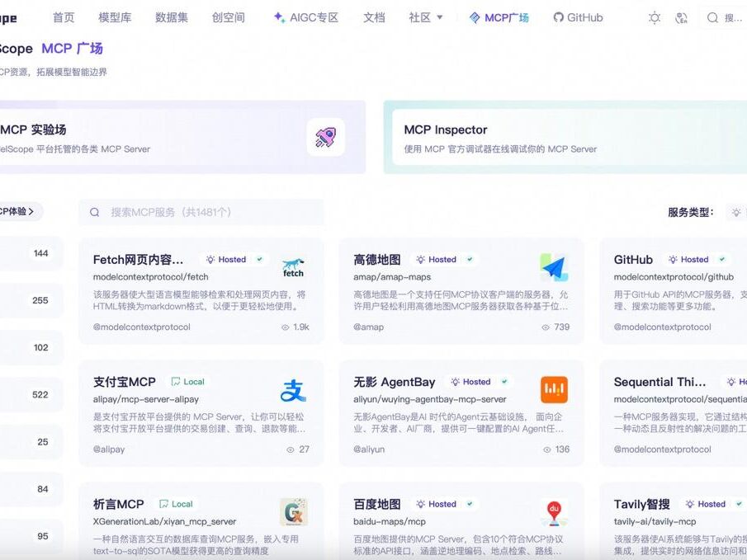Click the verified checkmark on GitHub card

click(722, 260)
